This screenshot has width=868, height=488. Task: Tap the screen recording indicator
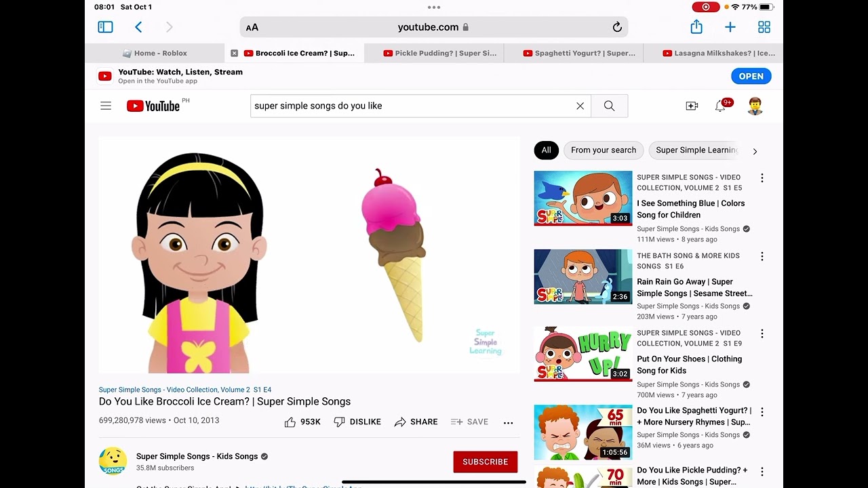point(706,7)
